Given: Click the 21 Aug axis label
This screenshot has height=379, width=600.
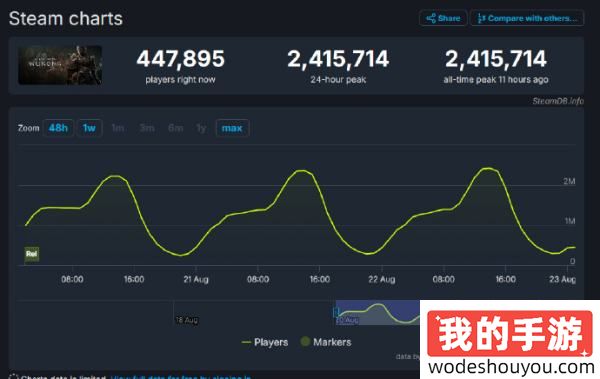Looking at the screenshot, I should pyautogui.click(x=196, y=279).
